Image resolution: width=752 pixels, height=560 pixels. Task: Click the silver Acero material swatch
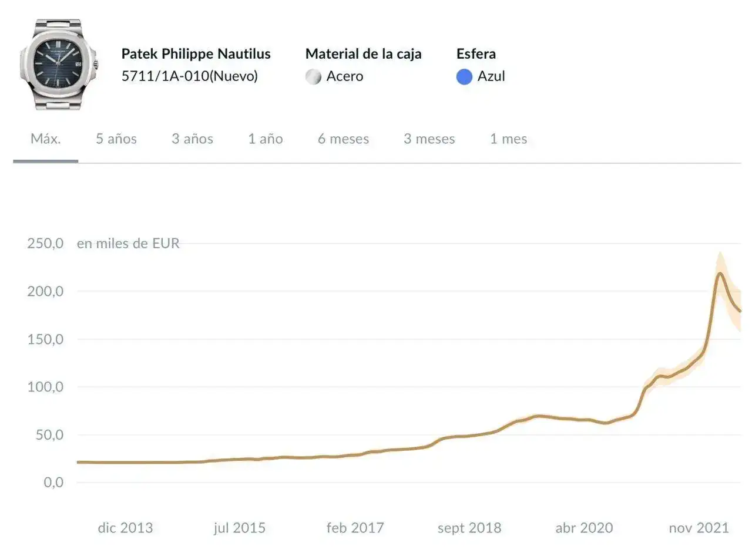pyautogui.click(x=313, y=77)
